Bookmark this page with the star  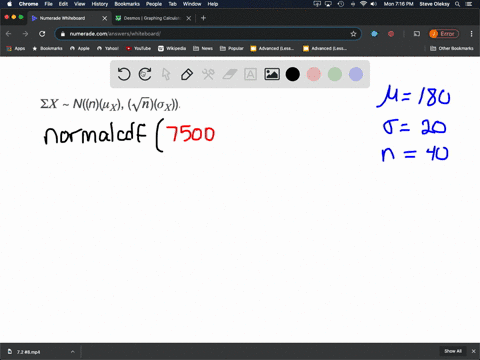[353, 34]
